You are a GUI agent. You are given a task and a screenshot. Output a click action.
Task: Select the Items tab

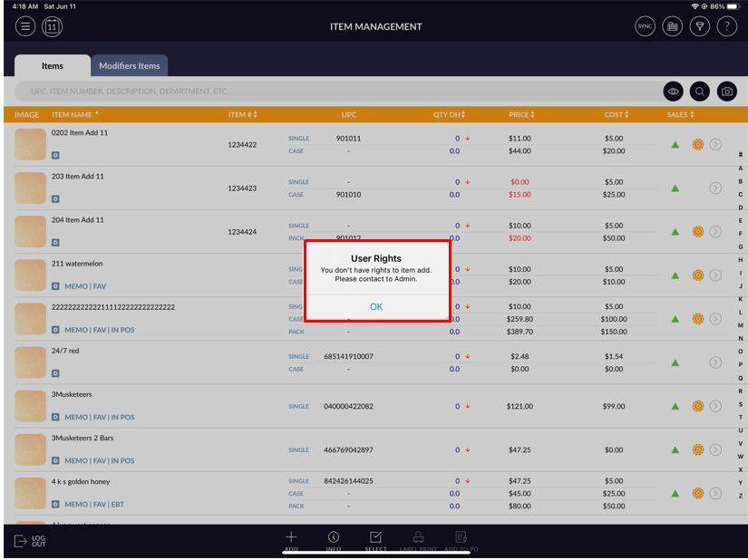[x=53, y=66]
